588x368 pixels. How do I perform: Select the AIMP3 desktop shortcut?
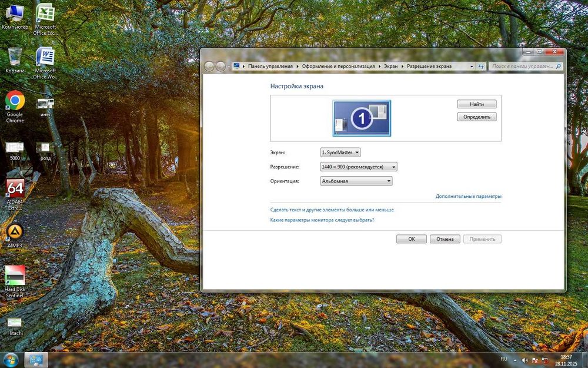coord(15,236)
